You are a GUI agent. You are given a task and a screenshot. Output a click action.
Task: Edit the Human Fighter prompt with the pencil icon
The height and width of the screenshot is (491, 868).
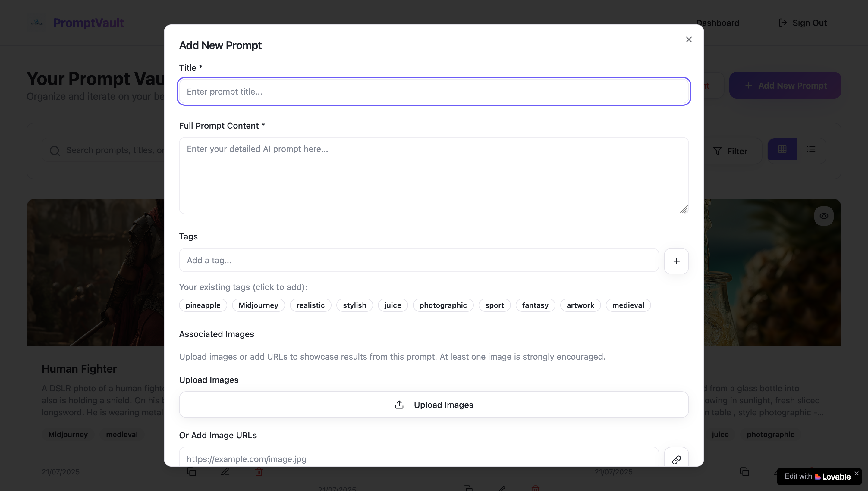pyautogui.click(x=225, y=472)
